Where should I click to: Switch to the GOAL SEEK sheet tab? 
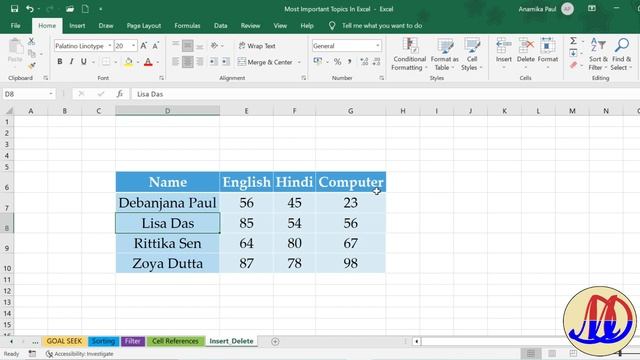[x=64, y=341]
